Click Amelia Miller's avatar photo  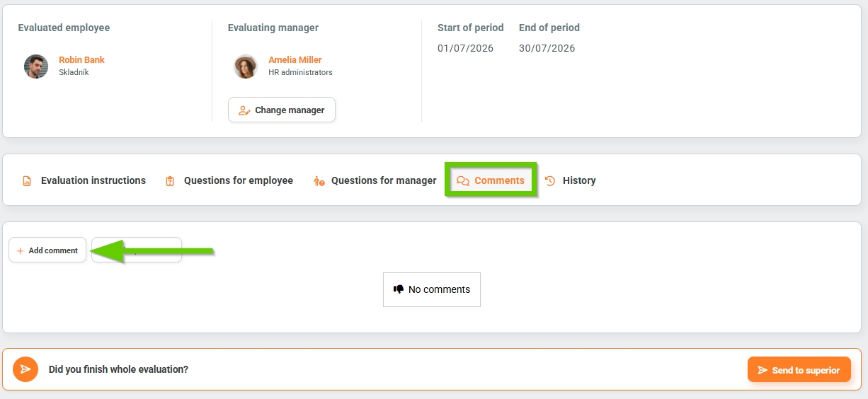(246, 66)
